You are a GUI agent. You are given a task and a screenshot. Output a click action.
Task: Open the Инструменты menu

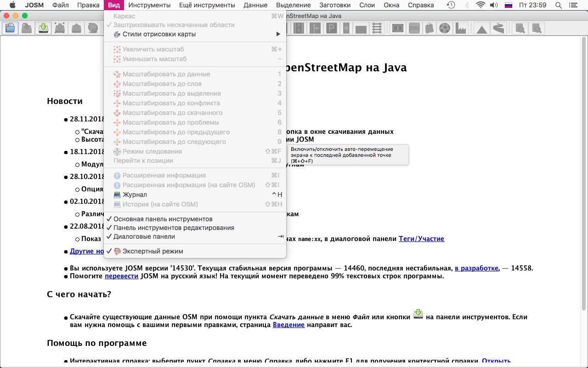point(149,5)
